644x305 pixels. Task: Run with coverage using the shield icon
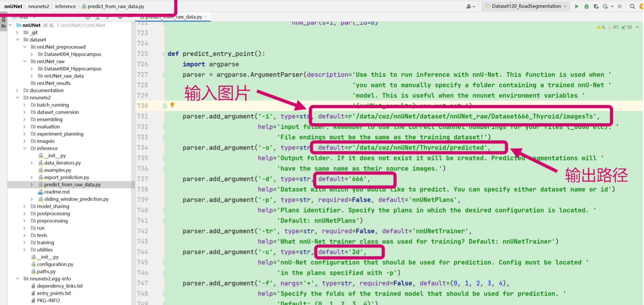pos(596,6)
